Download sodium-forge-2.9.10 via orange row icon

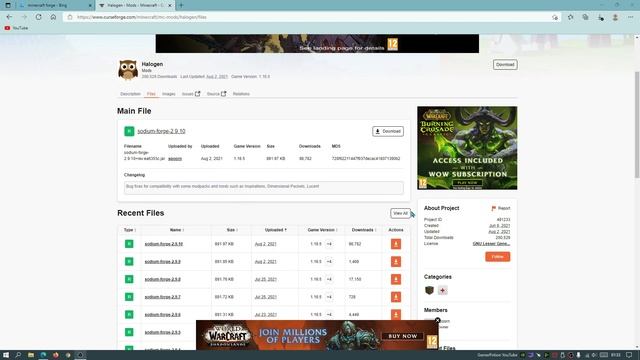(x=396, y=244)
